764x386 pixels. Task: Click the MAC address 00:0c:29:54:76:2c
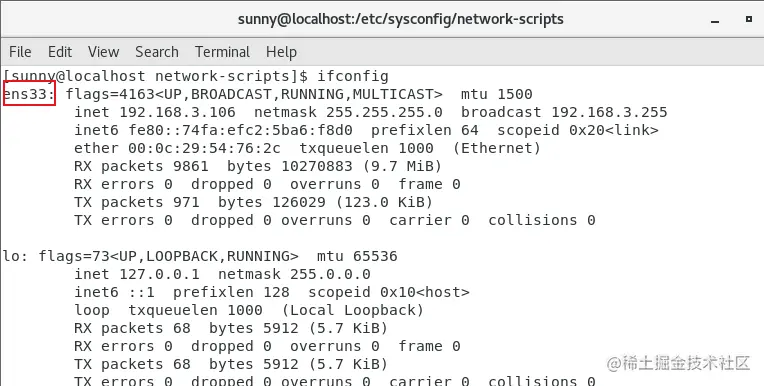[x=204, y=148]
